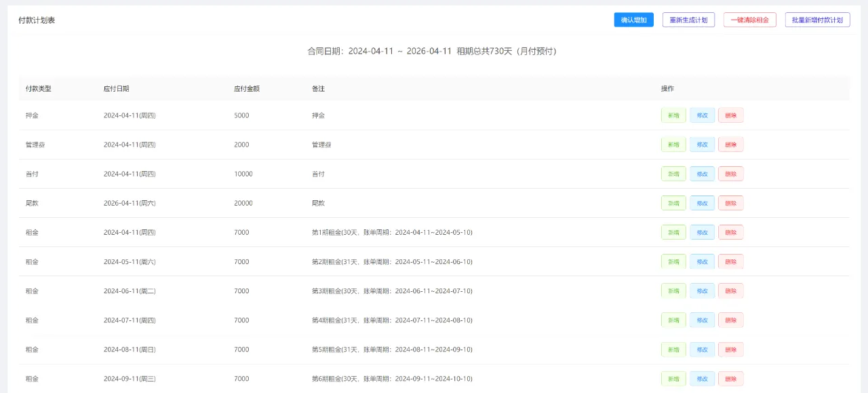Screen dimensions: 868x393
Task: Click 新增 for the 第3期租金 row
Action: [673, 291]
